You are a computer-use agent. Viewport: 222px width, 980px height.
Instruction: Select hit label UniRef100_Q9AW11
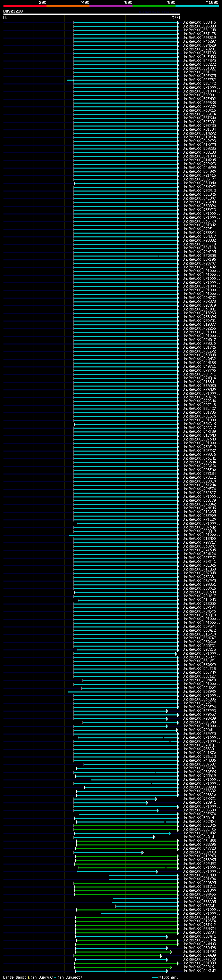pos(199,730)
